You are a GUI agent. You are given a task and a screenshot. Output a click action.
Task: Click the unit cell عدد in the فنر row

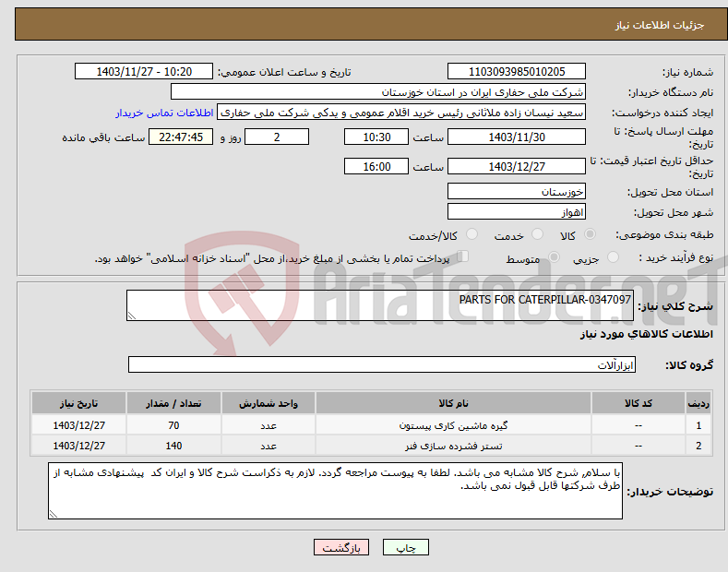(x=269, y=446)
